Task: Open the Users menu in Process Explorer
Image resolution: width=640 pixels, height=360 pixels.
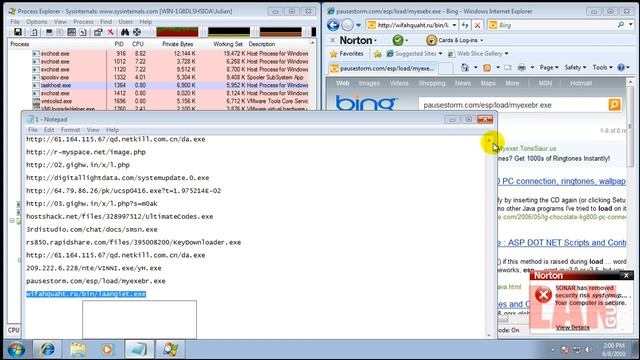Action: point(125,22)
